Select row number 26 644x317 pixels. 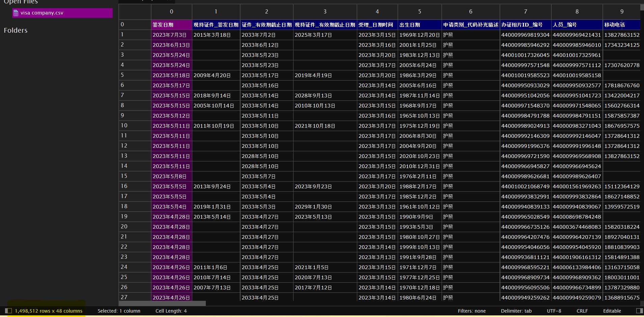135,287
